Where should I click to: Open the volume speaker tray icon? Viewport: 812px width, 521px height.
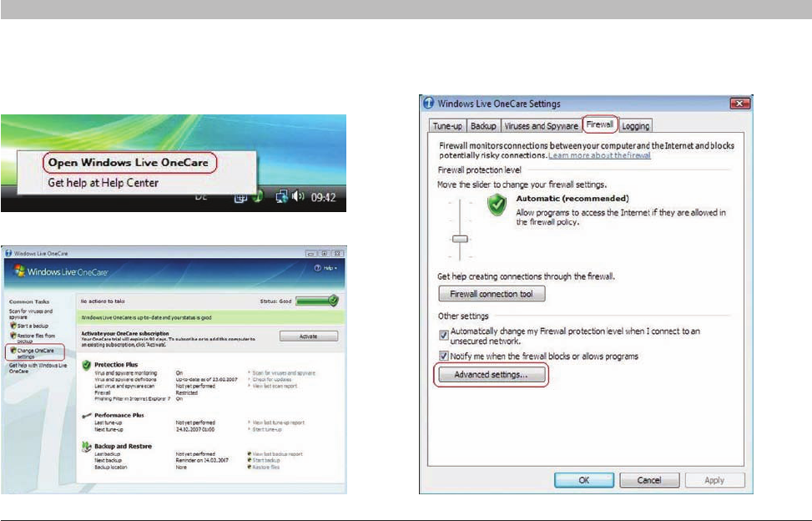tap(298, 196)
